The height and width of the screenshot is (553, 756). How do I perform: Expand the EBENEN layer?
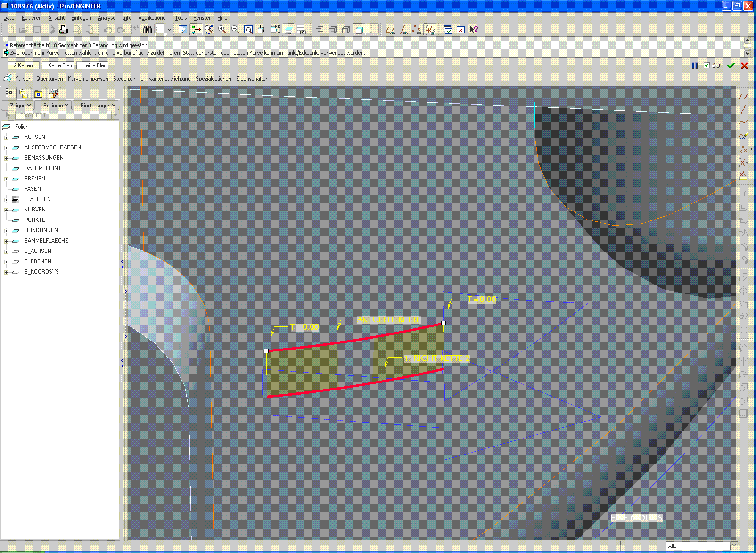[6, 179]
